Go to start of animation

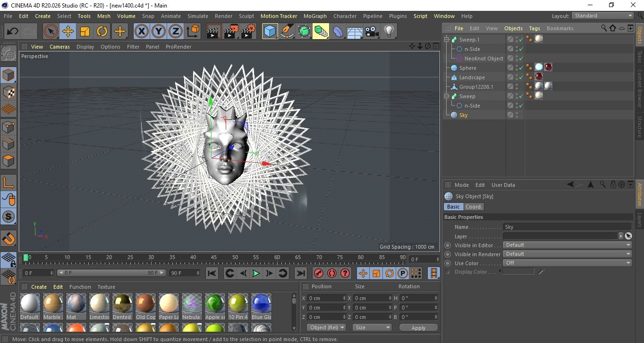pos(212,273)
